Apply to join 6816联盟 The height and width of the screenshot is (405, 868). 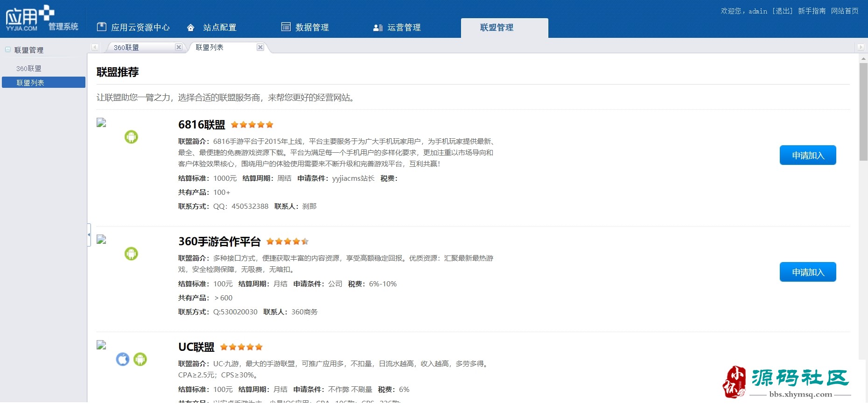click(808, 155)
